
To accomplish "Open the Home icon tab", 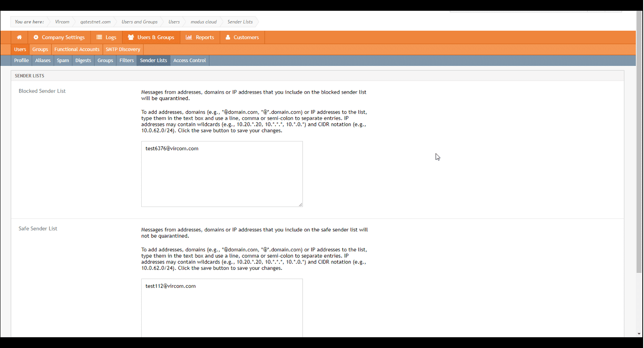I will (x=20, y=37).
